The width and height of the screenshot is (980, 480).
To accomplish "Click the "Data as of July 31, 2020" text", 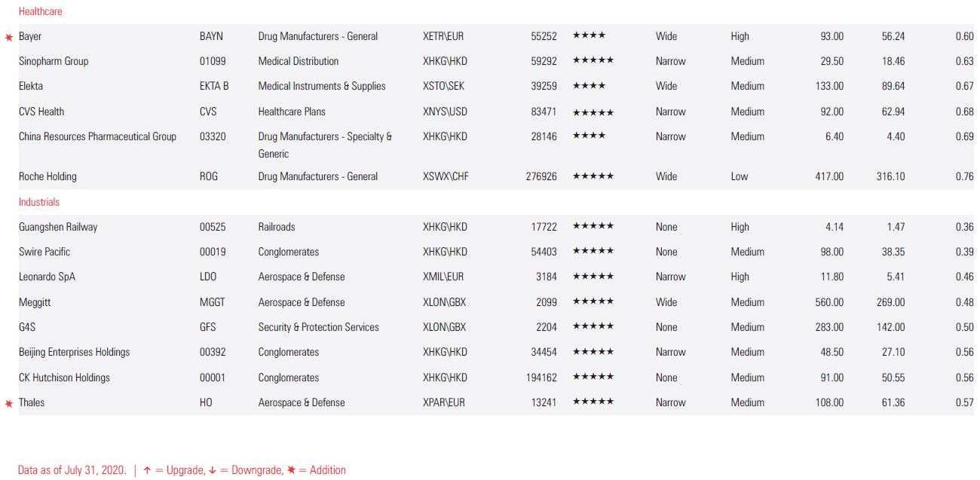I will pos(72,470).
